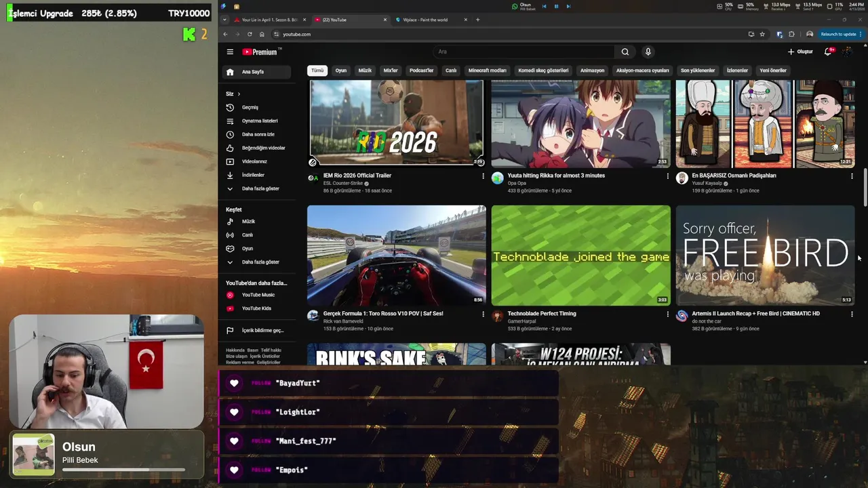Viewport: 868px width, 488px height.
Task: Start voice search with microphone icon
Action: pyautogui.click(x=648, y=52)
